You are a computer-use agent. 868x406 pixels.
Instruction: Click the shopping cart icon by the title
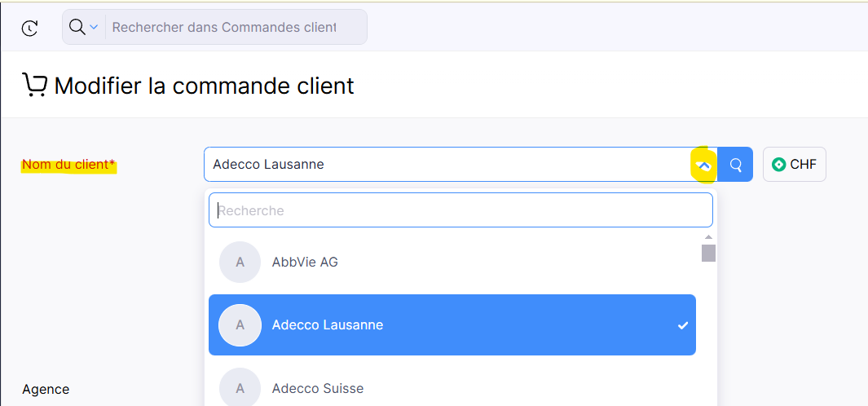point(34,86)
